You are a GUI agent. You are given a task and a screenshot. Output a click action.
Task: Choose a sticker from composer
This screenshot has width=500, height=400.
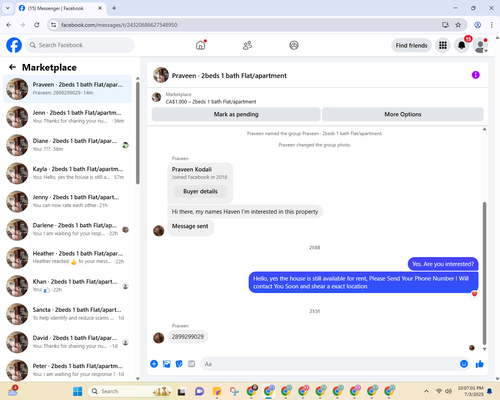179,364
